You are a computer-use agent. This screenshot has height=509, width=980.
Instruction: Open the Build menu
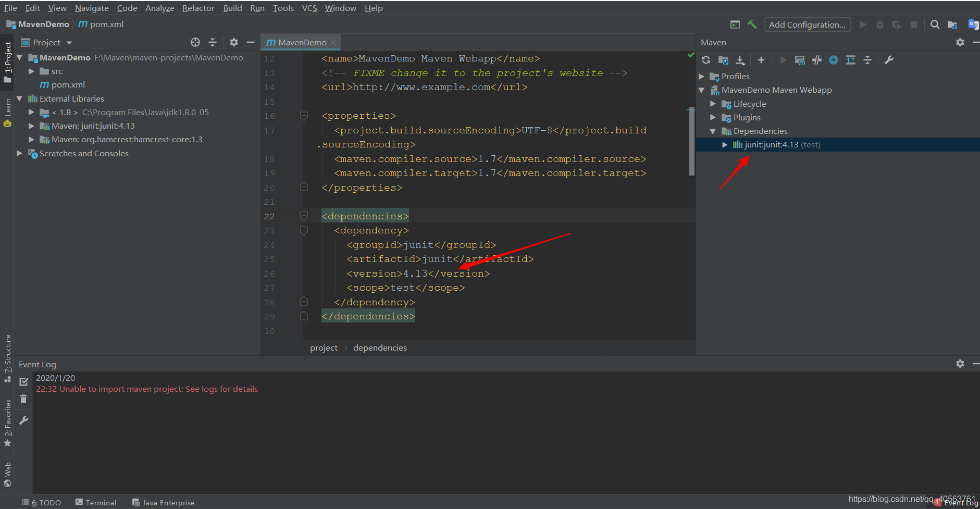point(232,8)
